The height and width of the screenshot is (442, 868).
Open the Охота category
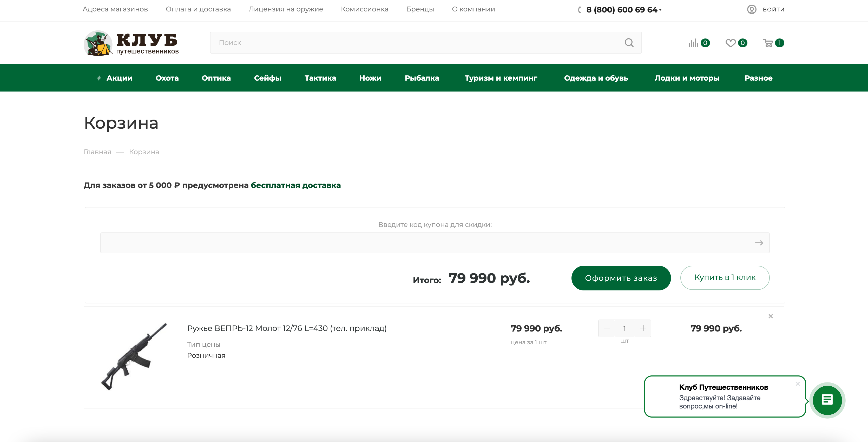point(167,78)
